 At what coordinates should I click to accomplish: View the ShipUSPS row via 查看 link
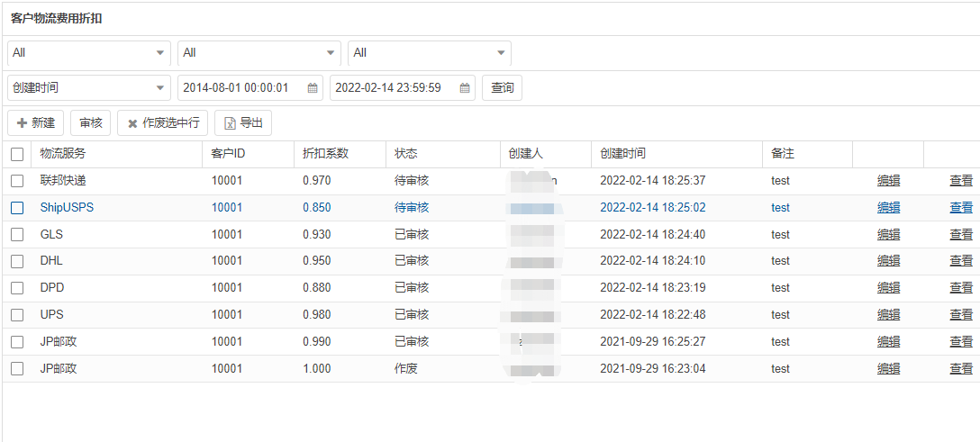(x=961, y=208)
